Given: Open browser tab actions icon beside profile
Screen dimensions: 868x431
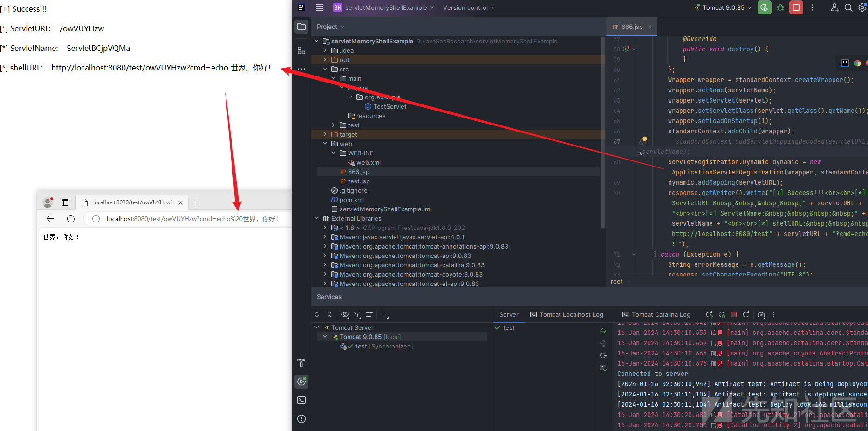Looking at the screenshot, I should click(65, 202).
